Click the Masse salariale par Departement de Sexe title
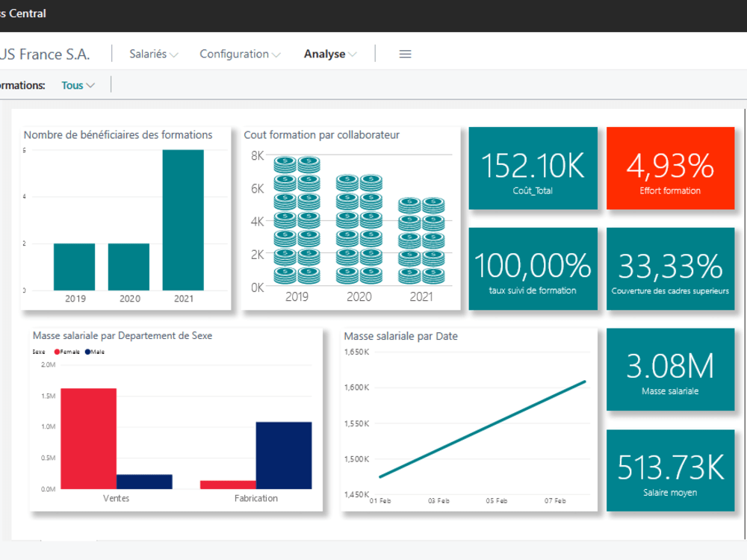The height and width of the screenshot is (560, 747). click(x=123, y=336)
